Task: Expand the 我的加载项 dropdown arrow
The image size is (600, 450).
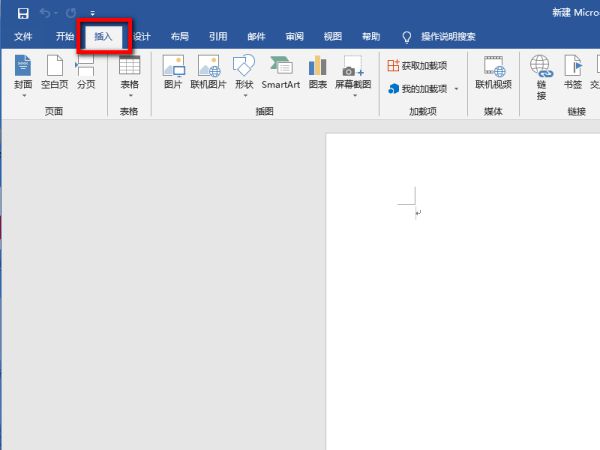Action: [456, 89]
